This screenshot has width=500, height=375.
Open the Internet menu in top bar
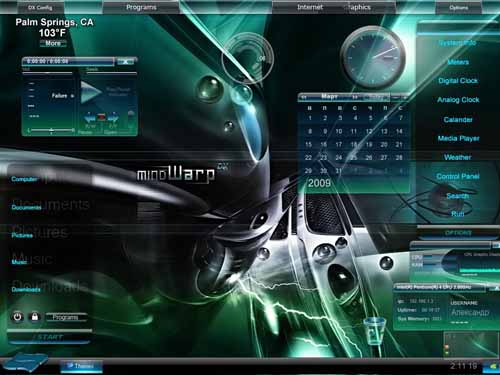pyautogui.click(x=310, y=7)
